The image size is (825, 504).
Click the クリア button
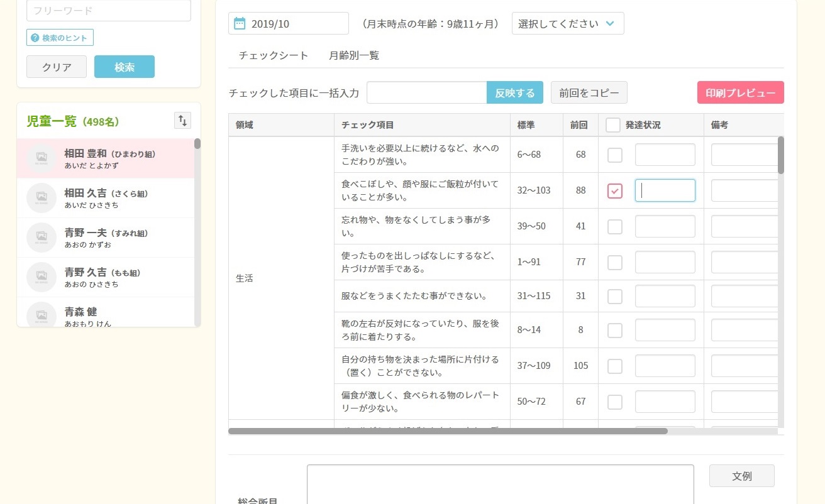pos(57,67)
